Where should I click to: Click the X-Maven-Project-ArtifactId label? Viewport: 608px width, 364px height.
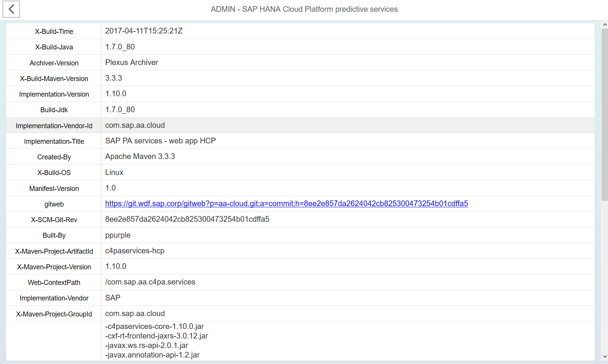tap(54, 251)
